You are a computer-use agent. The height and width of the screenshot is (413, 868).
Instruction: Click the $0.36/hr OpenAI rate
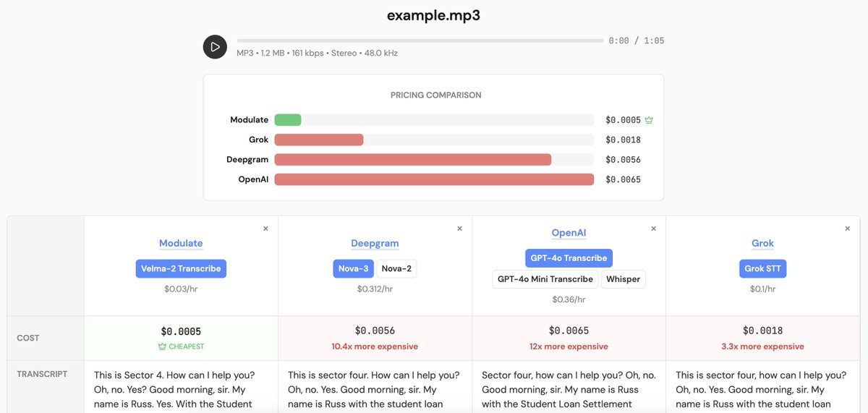569,299
